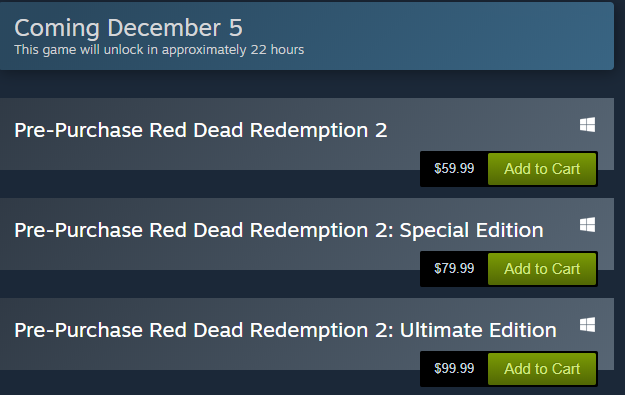Click the $59.99 price label
The height and width of the screenshot is (395, 625).
pos(454,168)
